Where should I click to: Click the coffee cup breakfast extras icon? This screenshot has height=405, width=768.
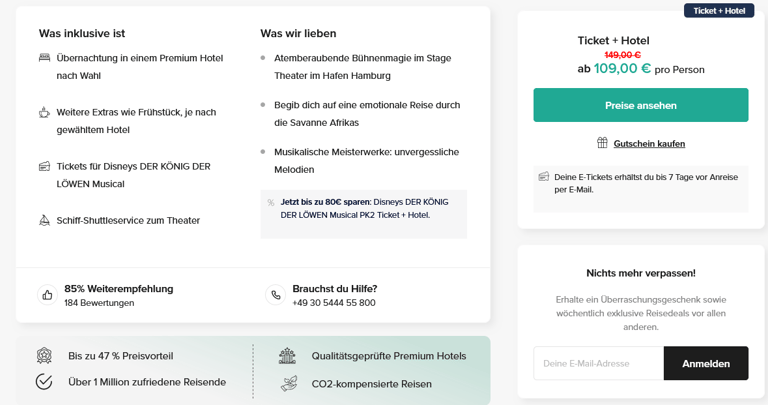pyautogui.click(x=44, y=112)
